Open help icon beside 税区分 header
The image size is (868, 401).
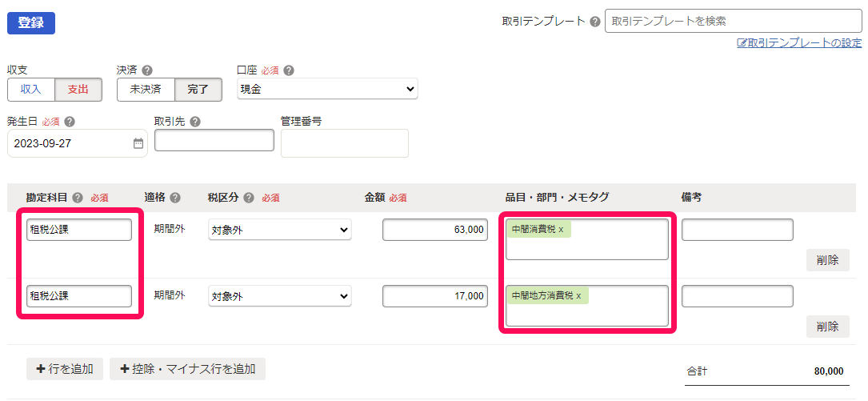(x=249, y=198)
